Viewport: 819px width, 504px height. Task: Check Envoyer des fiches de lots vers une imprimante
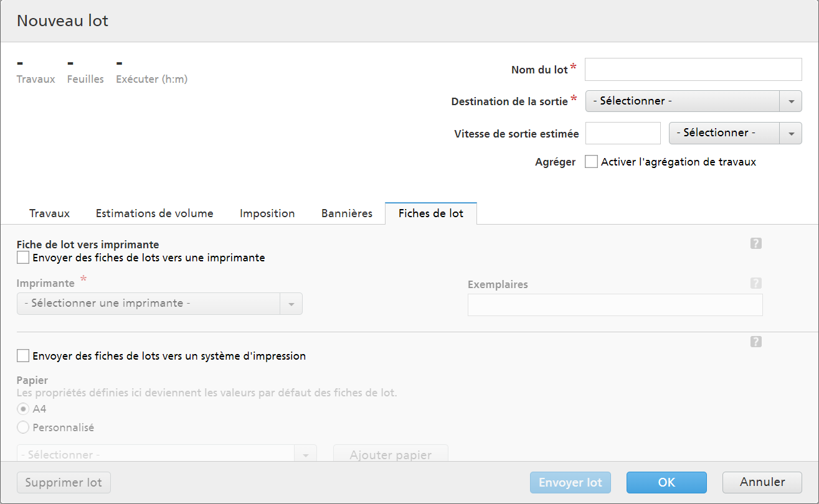[x=23, y=258]
